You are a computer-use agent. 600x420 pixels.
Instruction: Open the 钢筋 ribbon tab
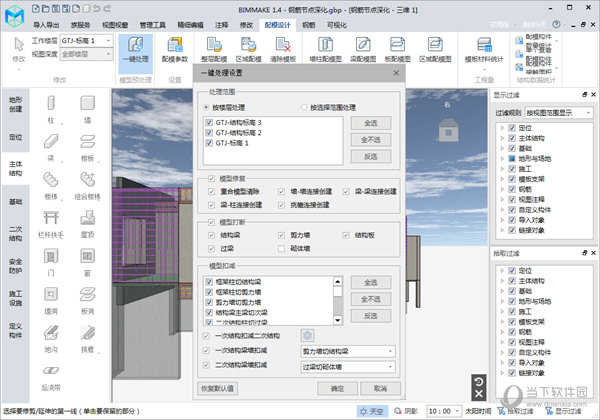pyautogui.click(x=308, y=25)
